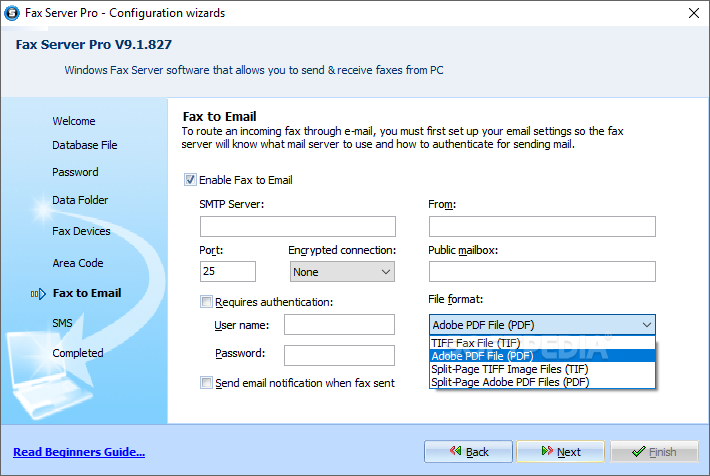Jump to the SMS step
This screenshot has width=710, height=476.
click(x=62, y=323)
